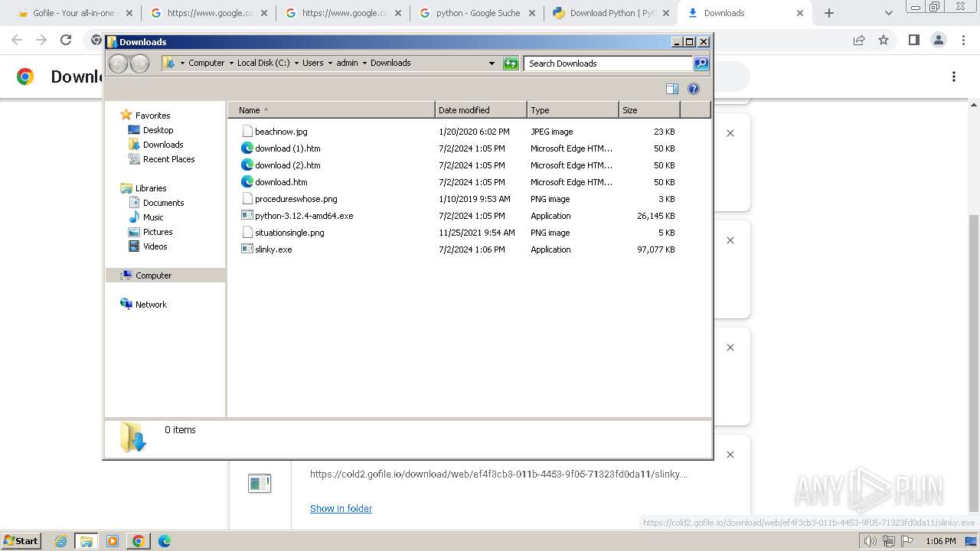The width and height of the screenshot is (980, 551).
Task: Click Show in folder link
Action: (x=341, y=508)
